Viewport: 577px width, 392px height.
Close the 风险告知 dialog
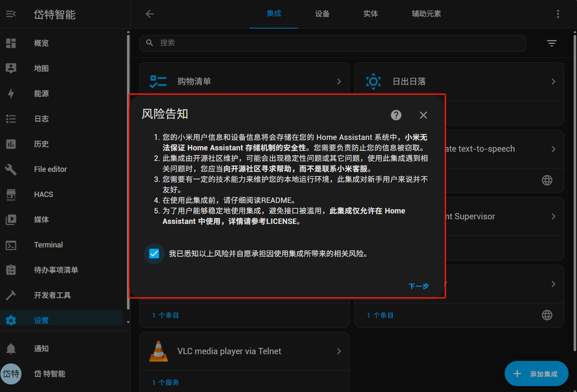(423, 115)
